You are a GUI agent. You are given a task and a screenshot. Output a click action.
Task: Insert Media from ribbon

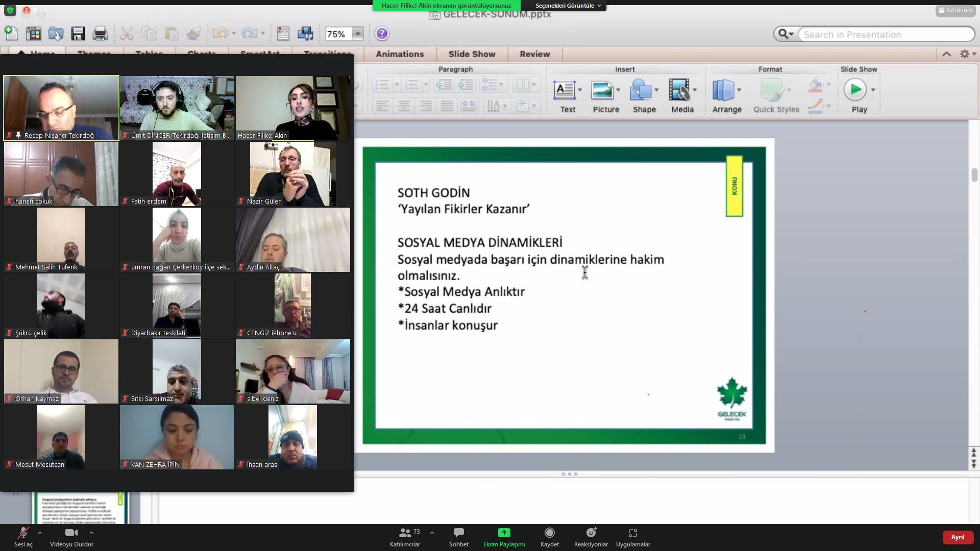point(682,97)
